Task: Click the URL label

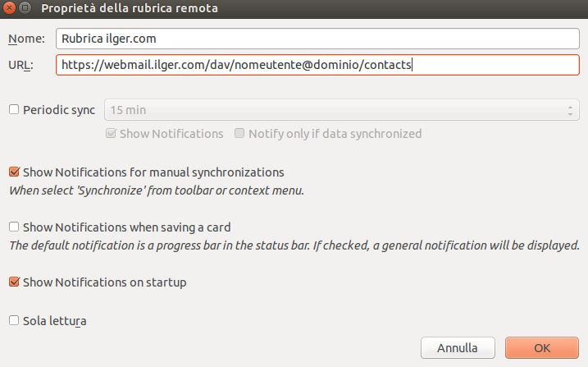Action: 21,65
